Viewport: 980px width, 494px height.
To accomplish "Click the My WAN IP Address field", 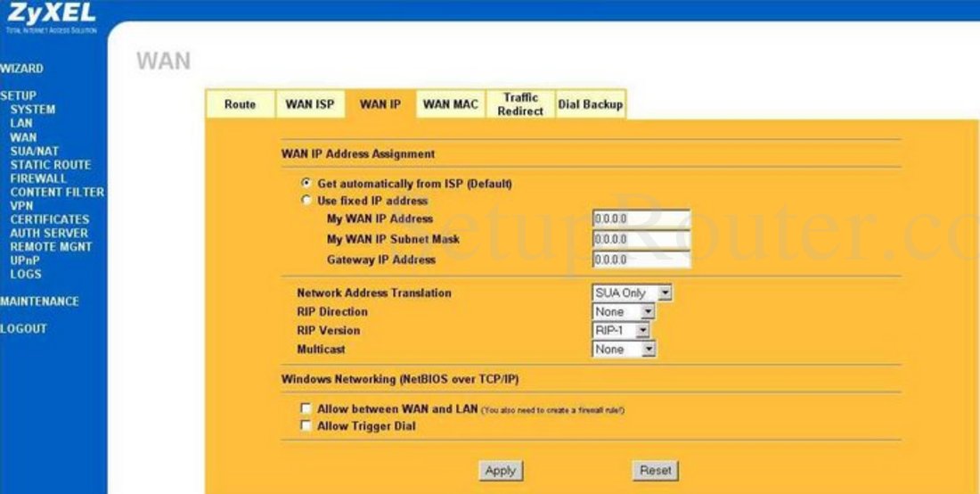I will pos(641,219).
